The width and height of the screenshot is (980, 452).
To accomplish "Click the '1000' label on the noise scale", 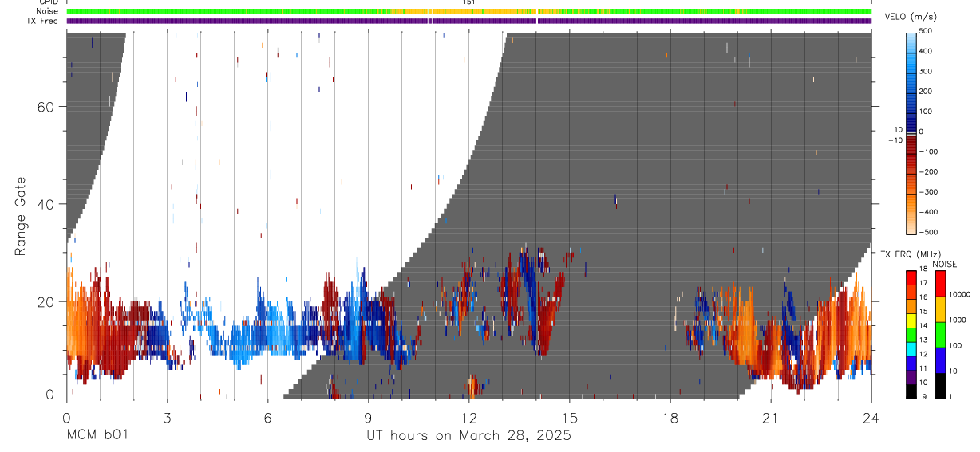I will click(957, 320).
